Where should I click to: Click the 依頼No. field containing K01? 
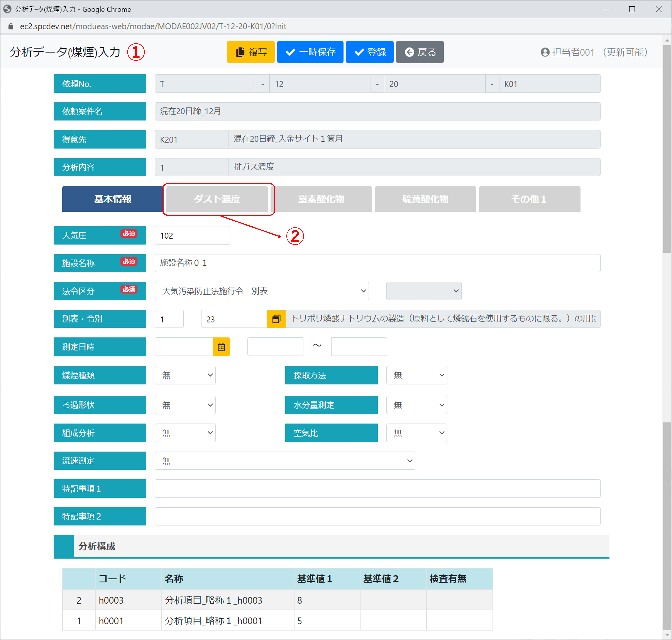pyautogui.click(x=550, y=84)
